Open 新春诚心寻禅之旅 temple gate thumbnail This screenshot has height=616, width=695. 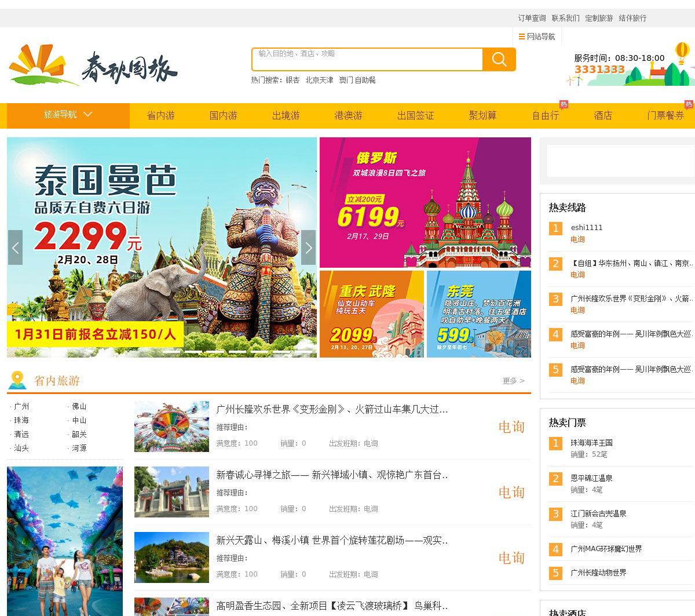click(171, 492)
